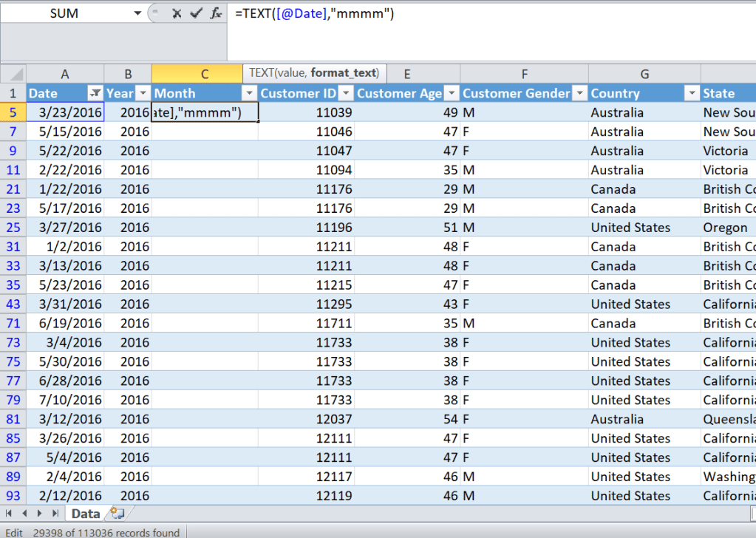This screenshot has width=756, height=538.
Task: Expand the Year column filter dropdown
Action: tap(143, 93)
